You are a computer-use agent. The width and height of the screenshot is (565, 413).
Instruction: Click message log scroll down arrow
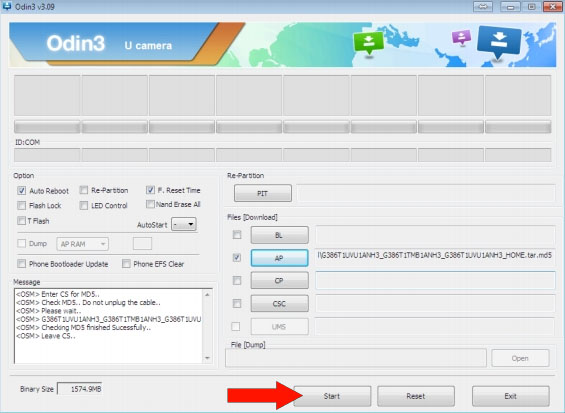coord(207,358)
